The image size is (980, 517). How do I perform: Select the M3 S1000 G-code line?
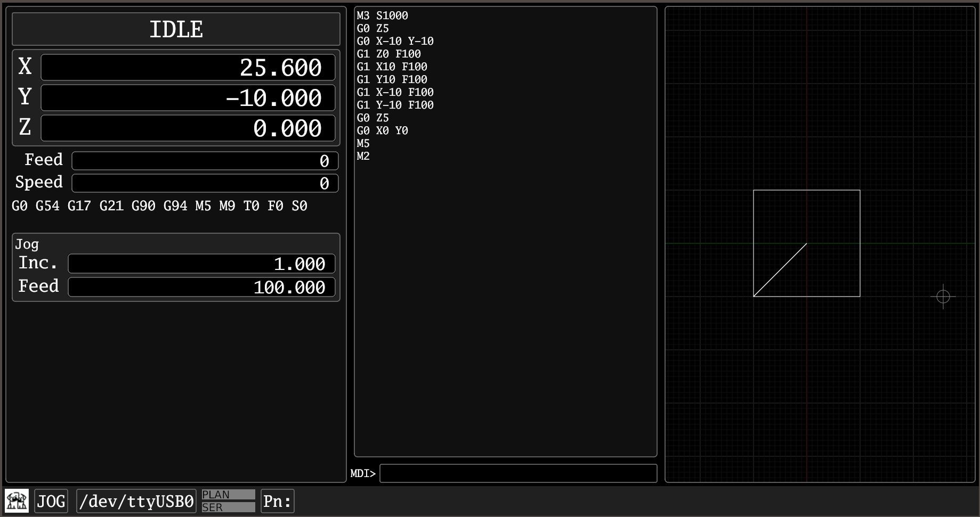point(382,15)
